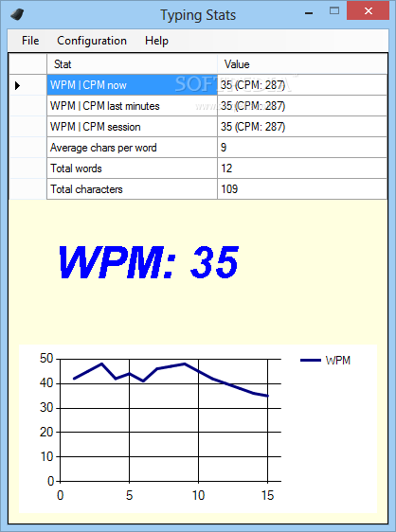The height and width of the screenshot is (532, 396).
Task: Click row header of 'Total words' row
Action: click(27, 168)
